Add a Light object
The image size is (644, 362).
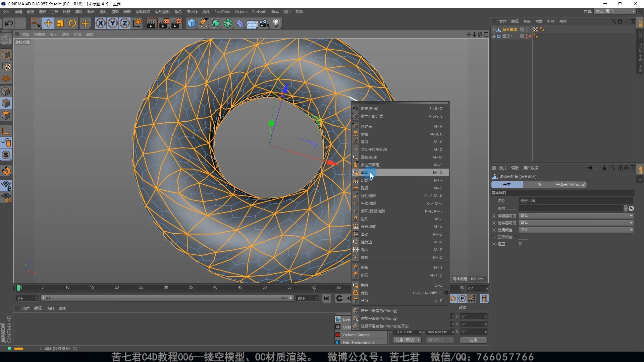point(276,23)
